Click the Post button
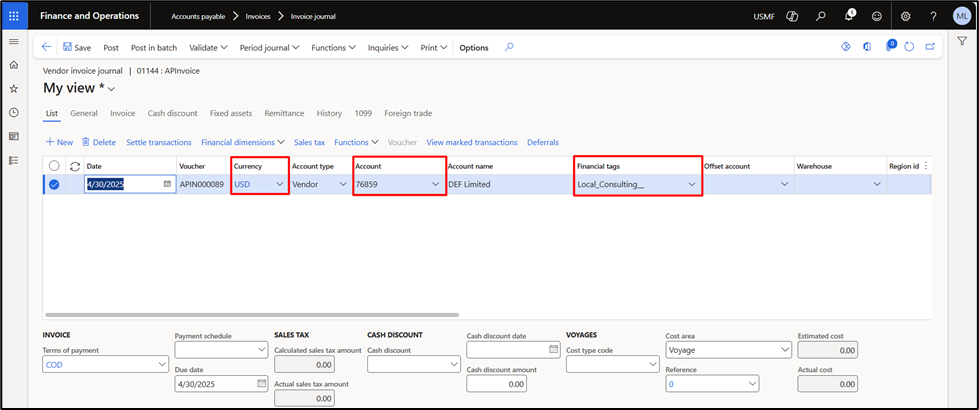The width and height of the screenshot is (979, 410). [111, 47]
